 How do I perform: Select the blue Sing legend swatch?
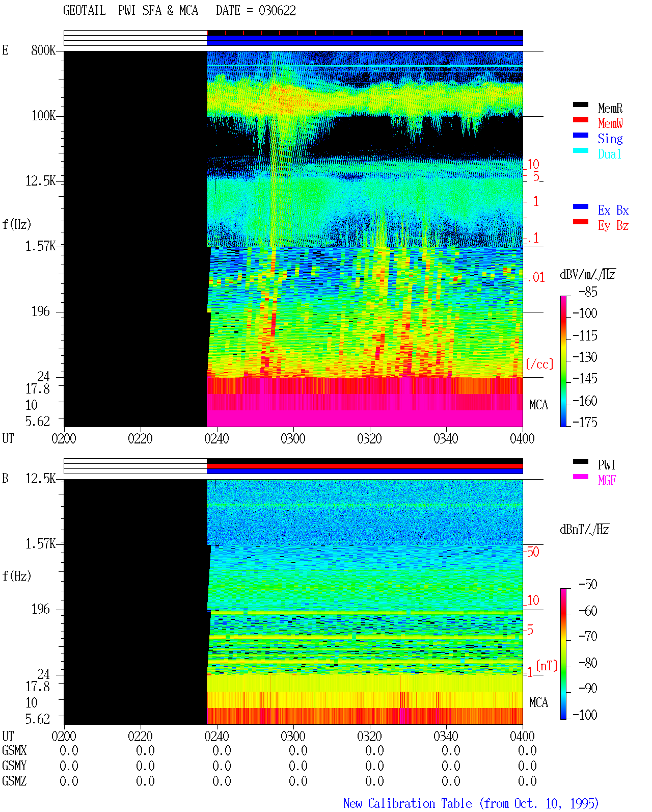[581, 135]
